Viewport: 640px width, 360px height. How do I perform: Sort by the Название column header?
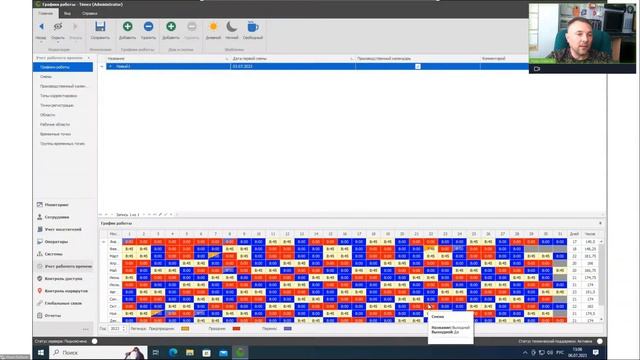pyautogui.click(x=168, y=59)
